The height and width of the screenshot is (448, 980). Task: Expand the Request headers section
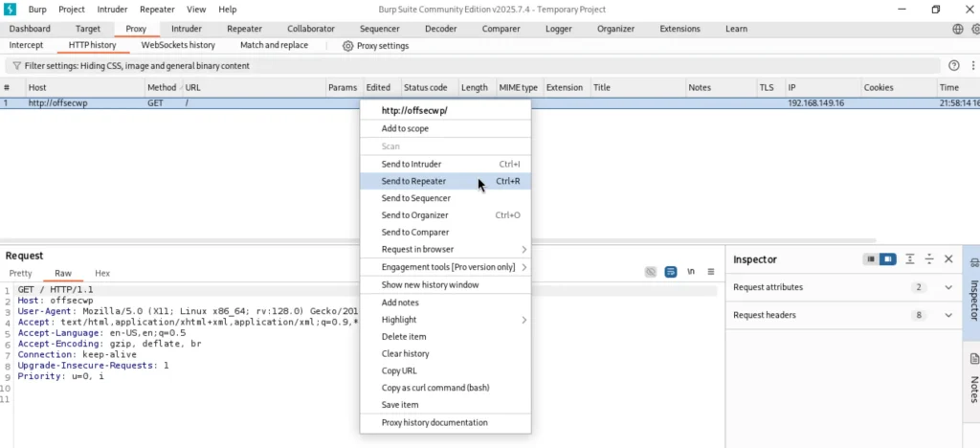tap(948, 315)
